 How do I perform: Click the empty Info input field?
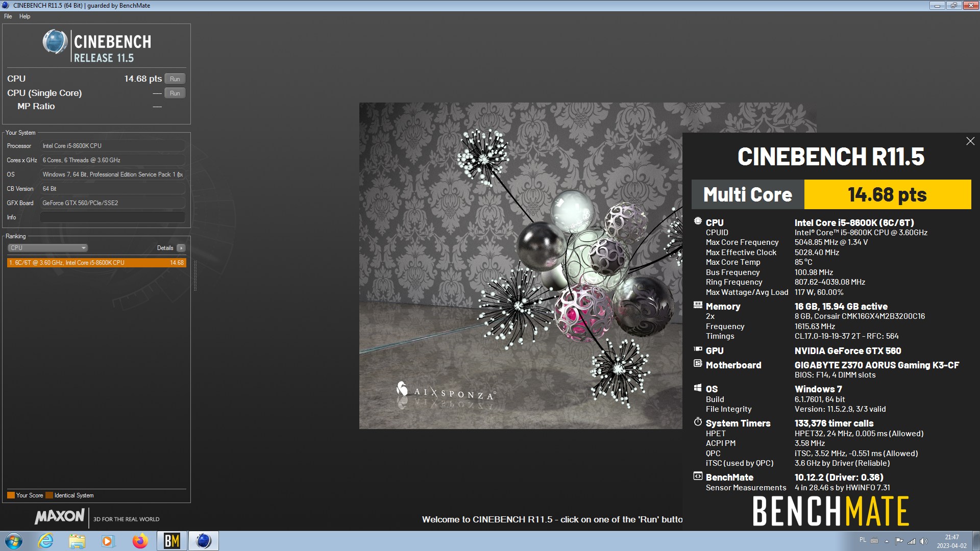(x=112, y=217)
